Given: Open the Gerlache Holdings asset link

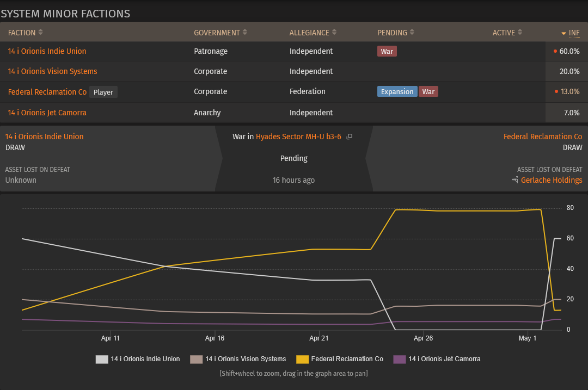Looking at the screenshot, I should 552,180.
